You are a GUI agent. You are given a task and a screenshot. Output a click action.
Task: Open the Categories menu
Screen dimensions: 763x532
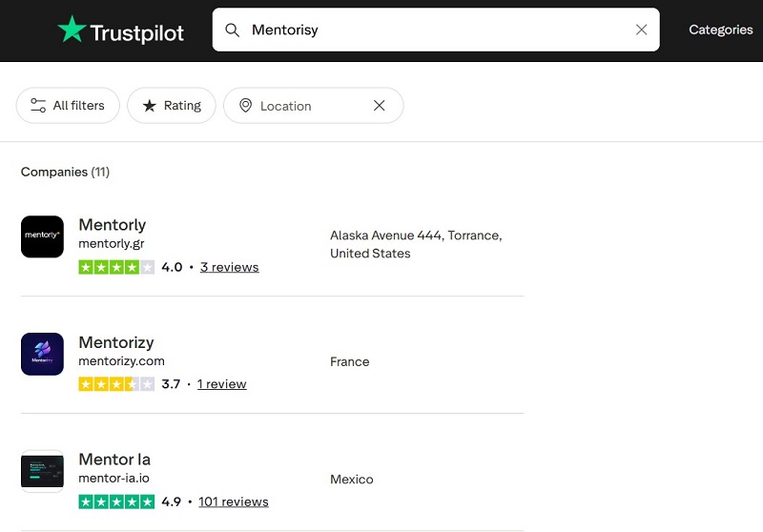click(721, 30)
